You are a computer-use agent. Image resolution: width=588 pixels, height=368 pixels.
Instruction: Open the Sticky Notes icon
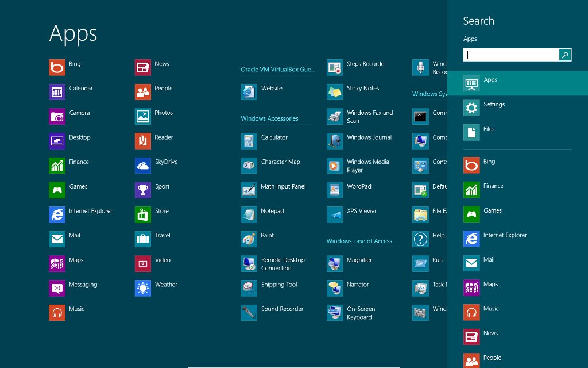pyautogui.click(x=335, y=92)
